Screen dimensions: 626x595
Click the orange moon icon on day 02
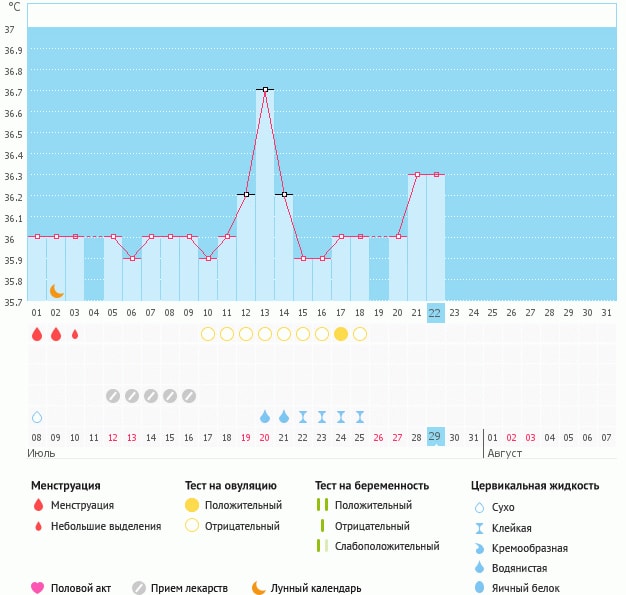[x=57, y=290]
